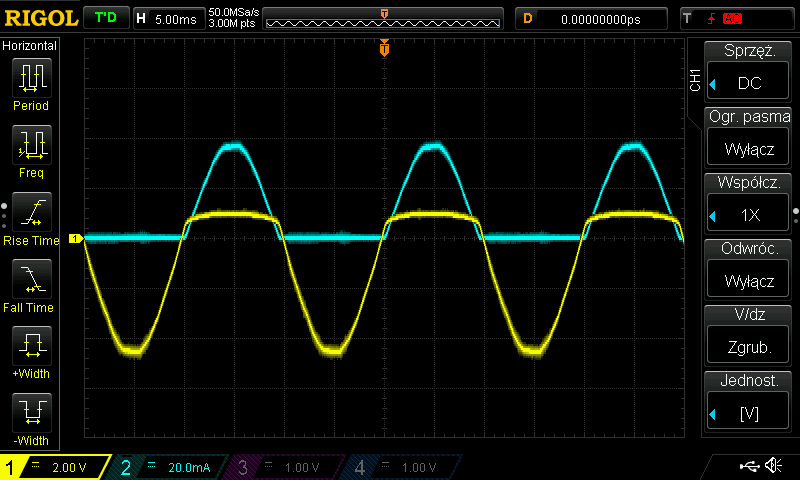Toggle Ogr. pasma bandwidth limit Wyłącz
800x480 pixels.
tap(748, 137)
